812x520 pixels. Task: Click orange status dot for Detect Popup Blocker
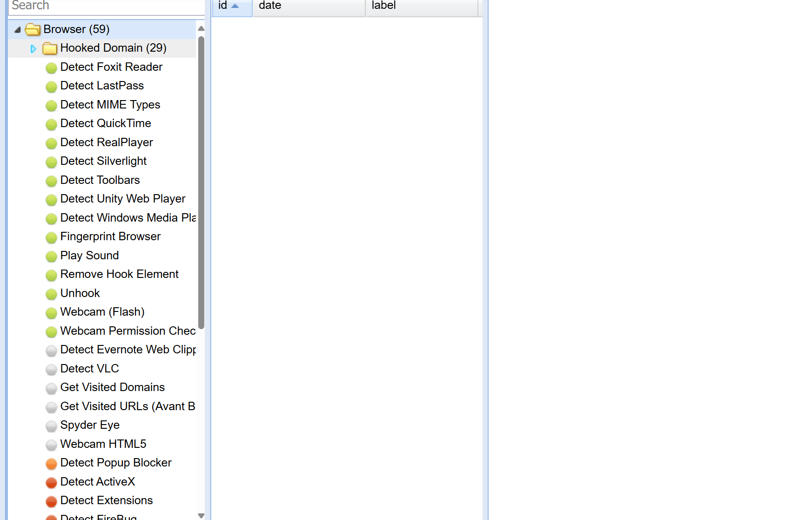pyautogui.click(x=52, y=464)
